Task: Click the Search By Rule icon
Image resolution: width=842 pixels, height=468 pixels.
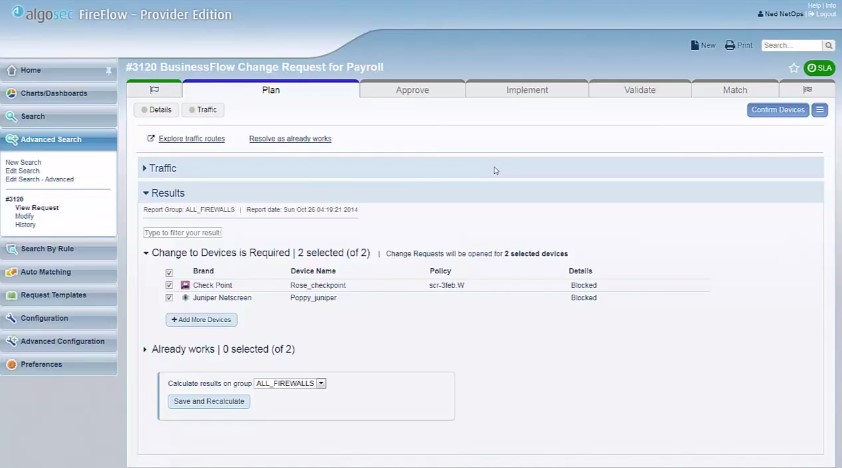Action: pos(11,249)
